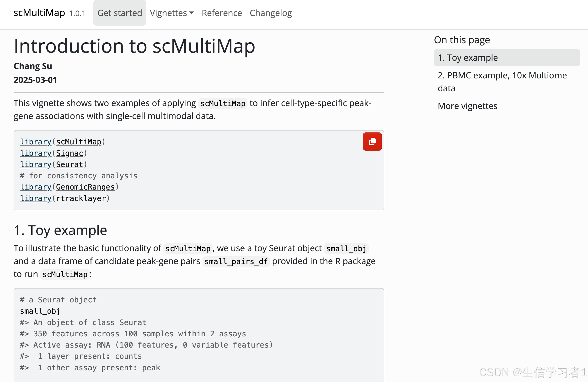Open the Vignettes dropdown menu
Screen dimensions: 588x382
[172, 13]
